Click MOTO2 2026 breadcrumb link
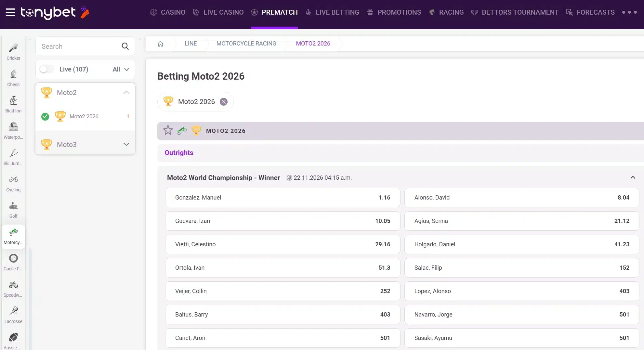Screen dimensions: 644x350 click(x=313, y=44)
